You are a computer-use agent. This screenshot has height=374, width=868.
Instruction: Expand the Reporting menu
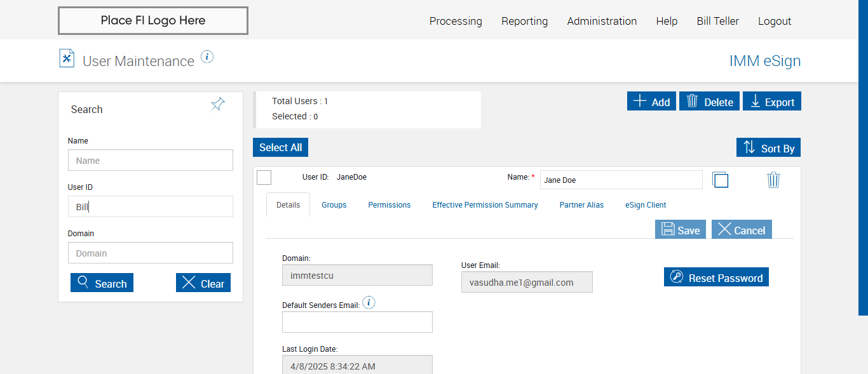tap(524, 21)
